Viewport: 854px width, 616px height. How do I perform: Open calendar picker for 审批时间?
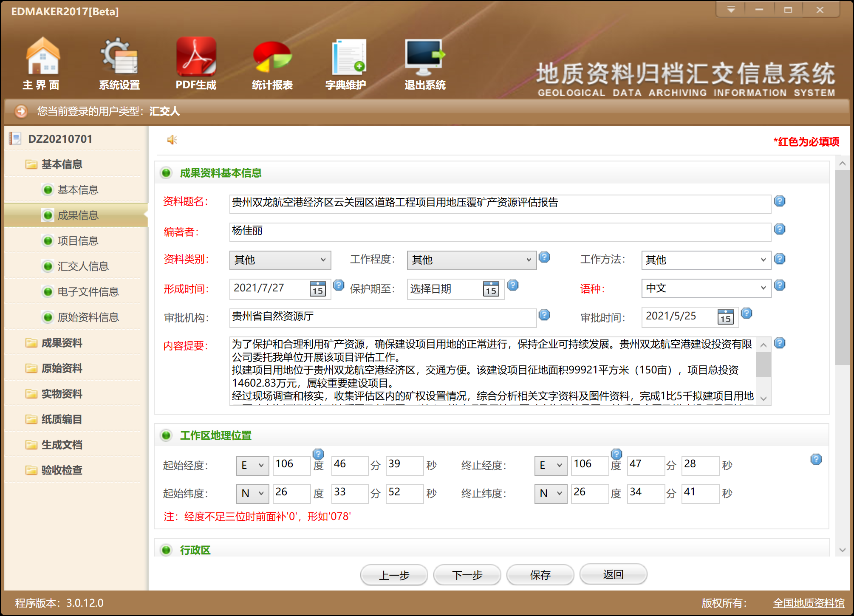[726, 317]
